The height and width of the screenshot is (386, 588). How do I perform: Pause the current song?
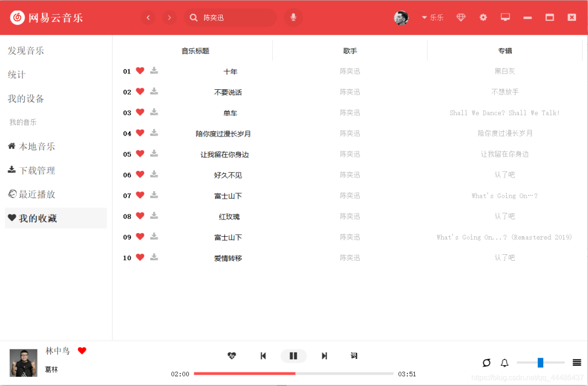(293, 356)
